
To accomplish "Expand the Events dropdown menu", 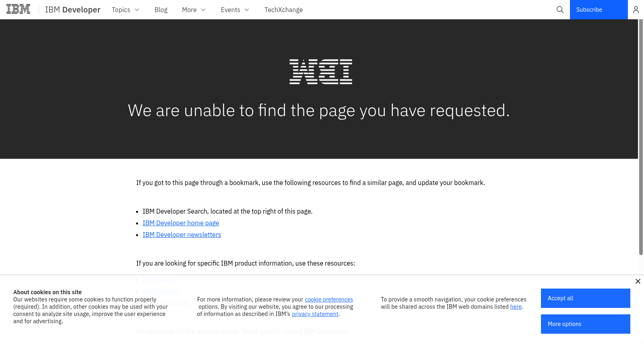I will [235, 10].
